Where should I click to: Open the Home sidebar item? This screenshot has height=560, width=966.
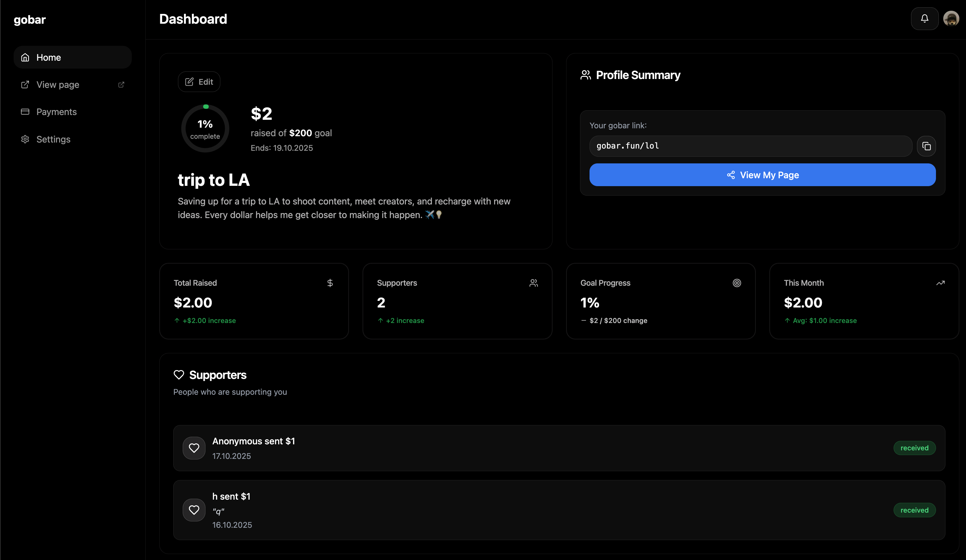pyautogui.click(x=72, y=58)
